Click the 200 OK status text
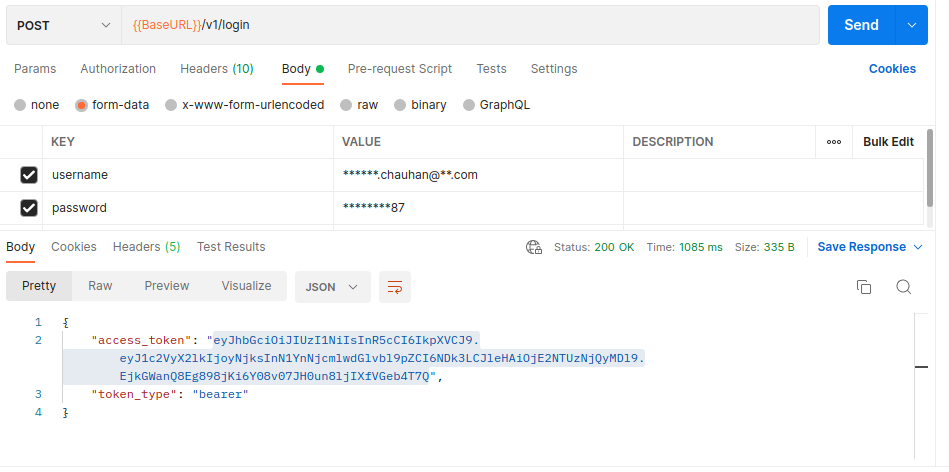The height and width of the screenshot is (472, 949). coord(614,247)
